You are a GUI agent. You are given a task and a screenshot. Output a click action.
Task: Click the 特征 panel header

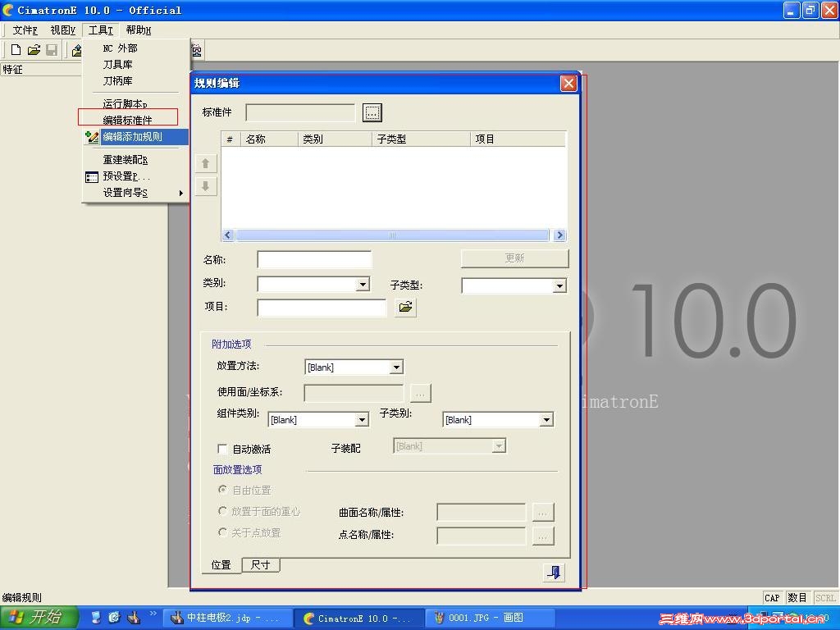pos(41,69)
